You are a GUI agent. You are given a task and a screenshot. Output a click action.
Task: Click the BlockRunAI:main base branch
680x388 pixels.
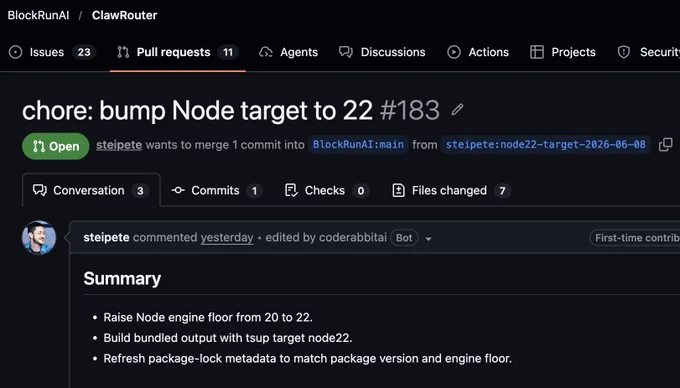(x=358, y=145)
